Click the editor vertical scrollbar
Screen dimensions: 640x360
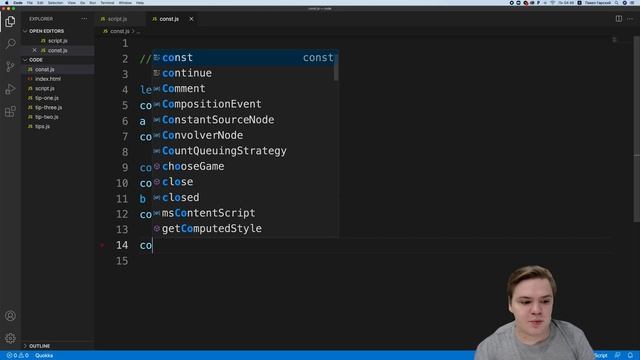[636, 129]
